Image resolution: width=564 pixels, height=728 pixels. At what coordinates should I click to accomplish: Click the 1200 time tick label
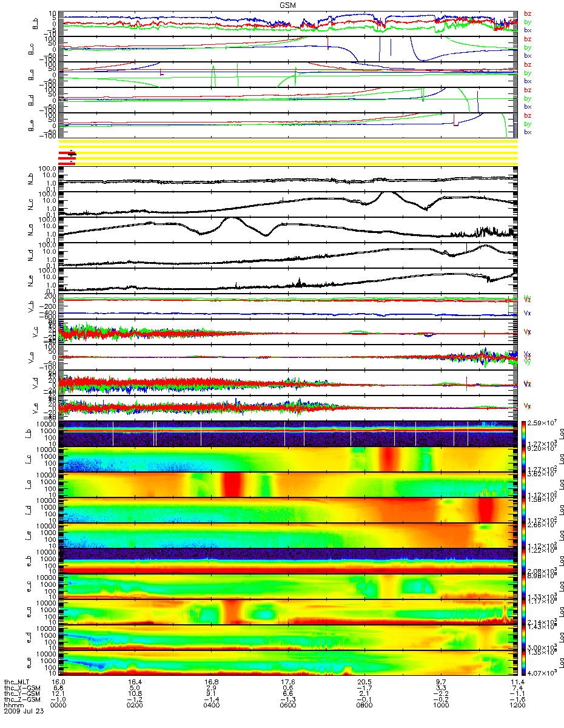(517, 705)
